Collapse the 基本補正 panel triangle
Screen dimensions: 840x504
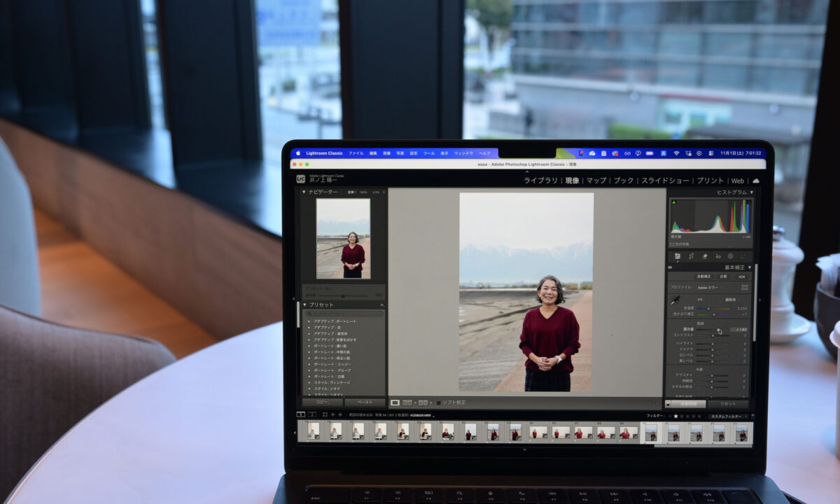click(x=750, y=267)
